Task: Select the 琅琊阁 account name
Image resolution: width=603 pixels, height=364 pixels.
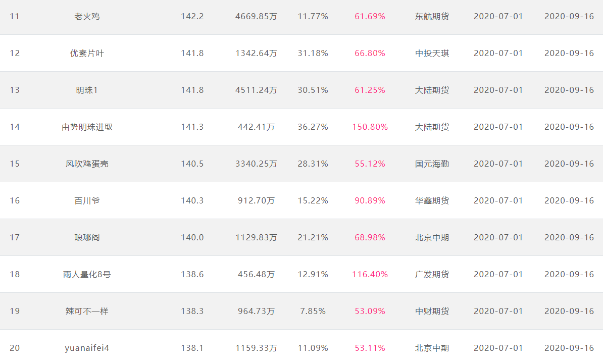Action: pos(87,238)
